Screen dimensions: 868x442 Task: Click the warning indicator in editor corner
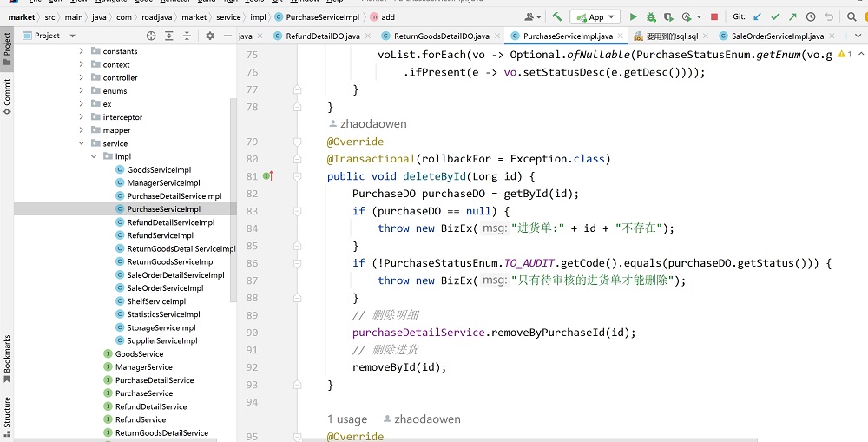coord(845,55)
